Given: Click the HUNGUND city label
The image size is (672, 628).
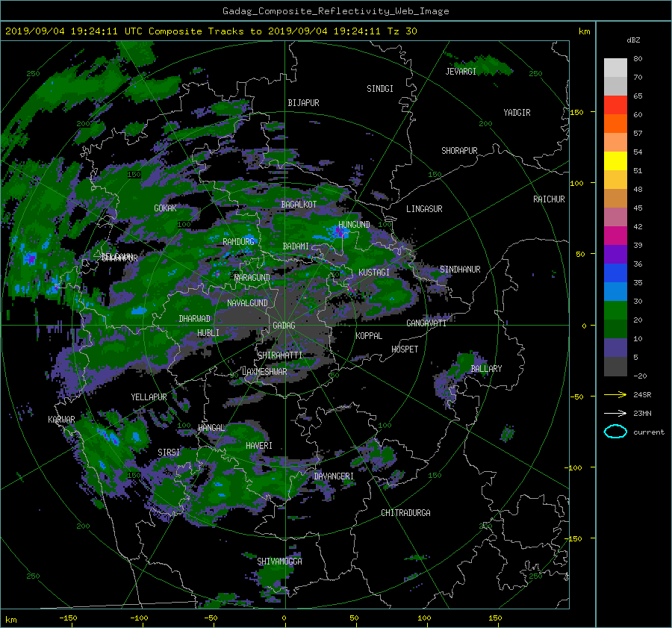Looking at the screenshot, I should coord(354,225).
